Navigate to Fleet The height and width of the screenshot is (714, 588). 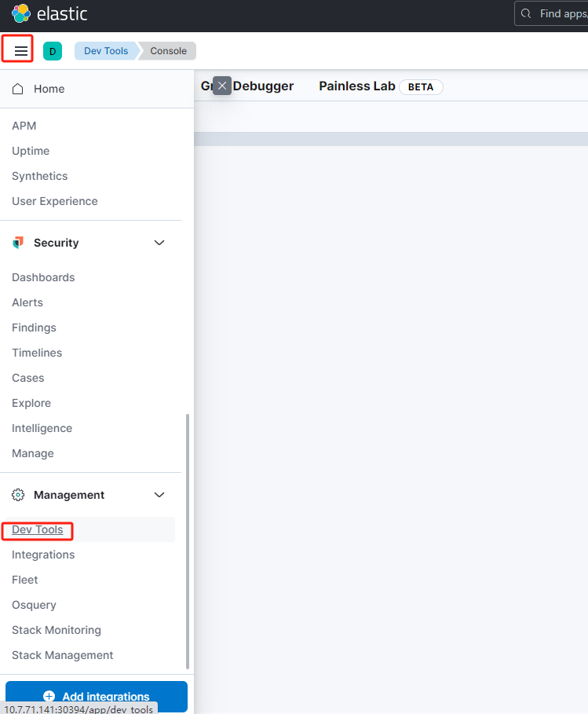pyautogui.click(x=25, y=580)
